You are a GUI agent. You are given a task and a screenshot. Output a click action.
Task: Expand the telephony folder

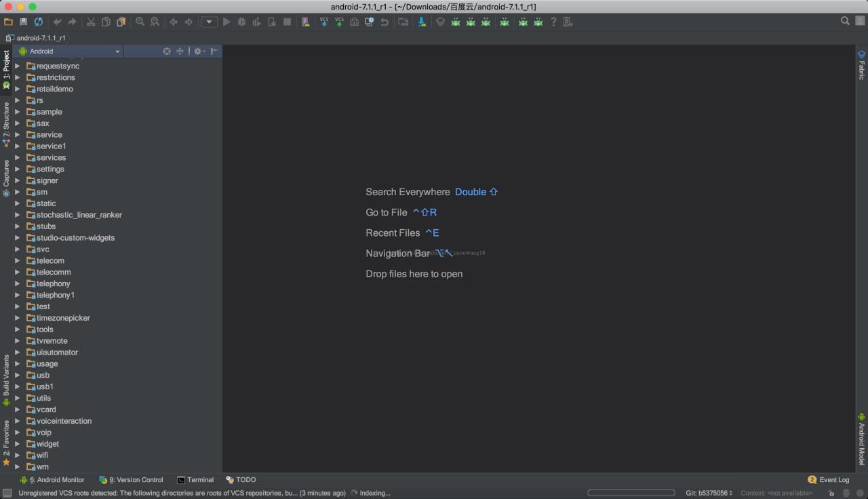(x=18, y=283)
